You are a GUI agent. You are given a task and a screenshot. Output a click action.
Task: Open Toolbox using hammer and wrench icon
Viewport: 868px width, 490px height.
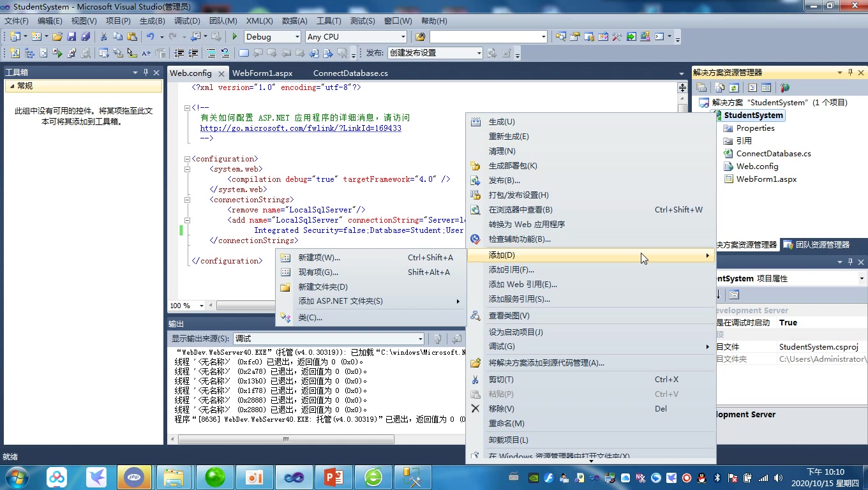tap(617, 36)
